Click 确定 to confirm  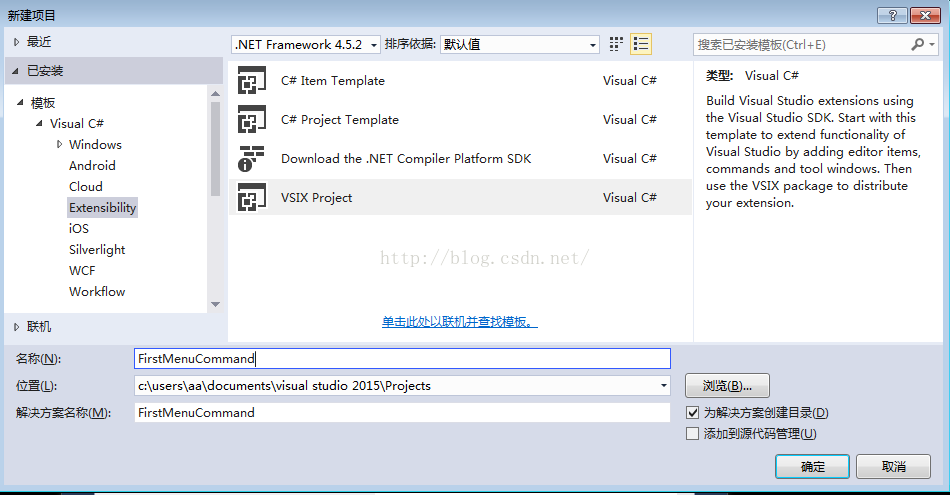pos(812,467)
